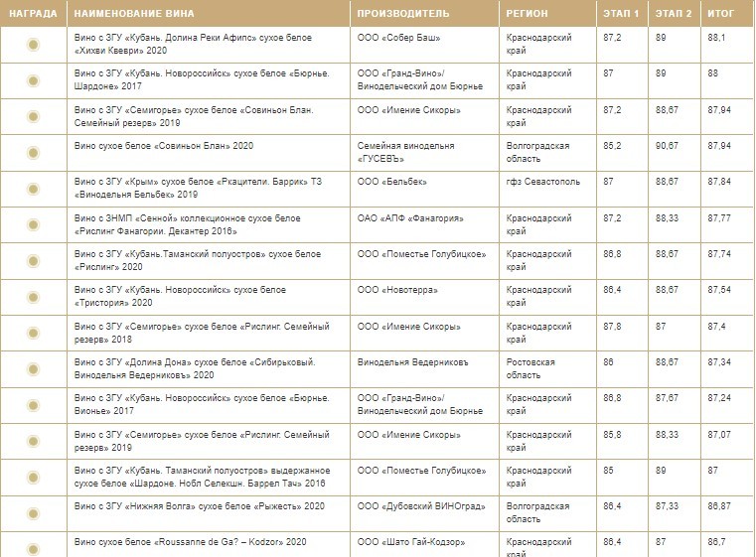Click the medal icon for «Тристория» 2020
756x557 pixels.
pyautogui.click(x=33, y=297)
